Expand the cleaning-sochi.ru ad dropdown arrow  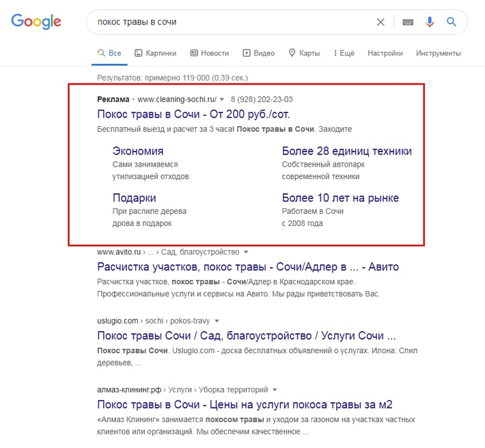coord(221,100)
